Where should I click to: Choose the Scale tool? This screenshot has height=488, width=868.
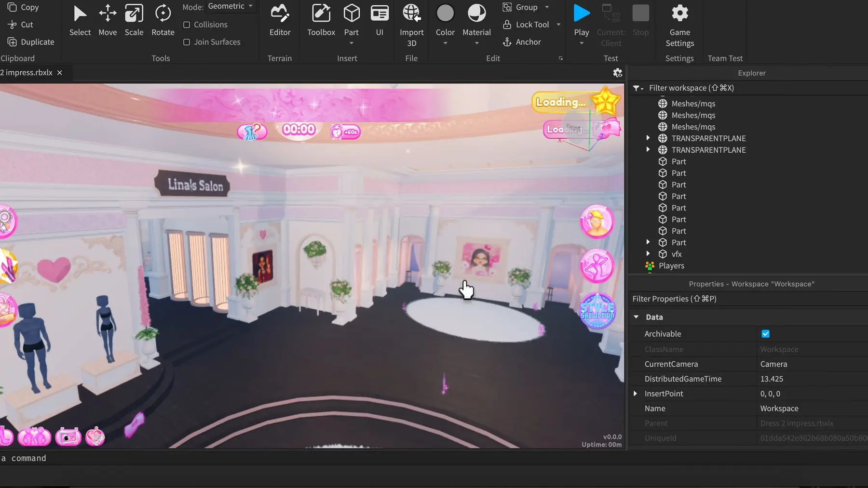(x=134, y=21)
